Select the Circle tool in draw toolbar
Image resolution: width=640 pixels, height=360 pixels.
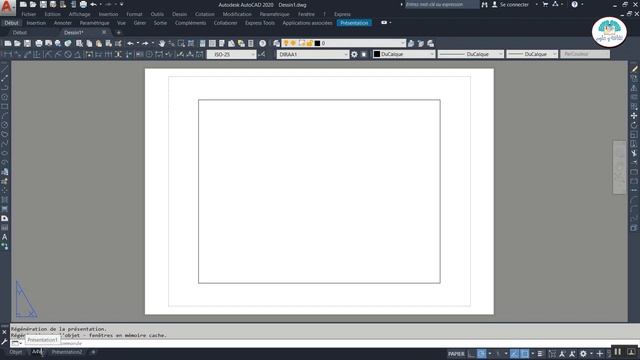pos(4,125)
